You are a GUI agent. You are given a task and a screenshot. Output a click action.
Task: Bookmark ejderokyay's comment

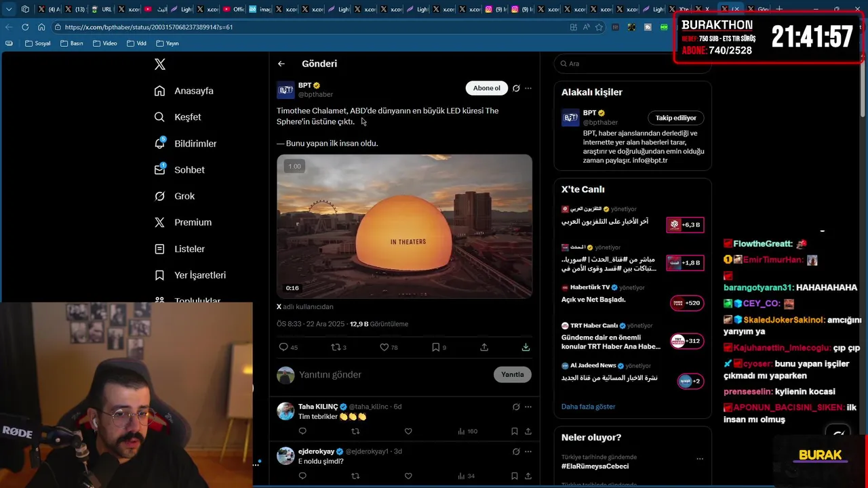pyautogui.click(x=515, y=476)
